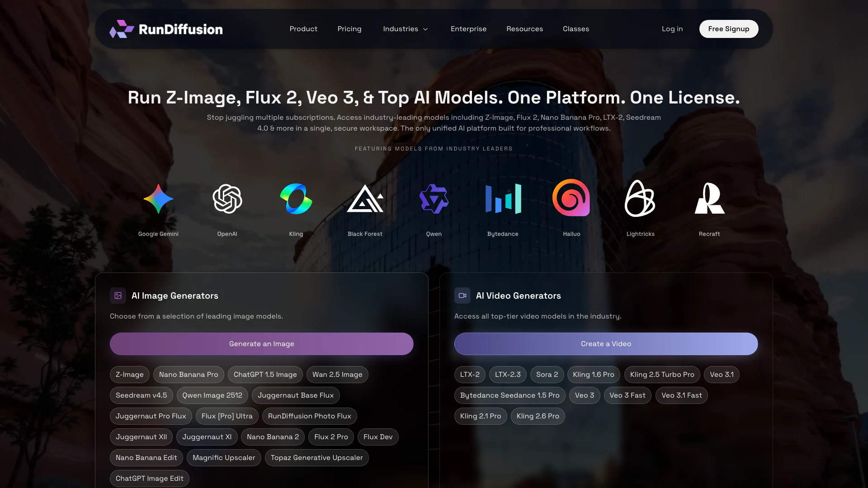Expand the Industries dropdown menu
Screen dimensions: 868x488
pyautogui.click(x=406, y=29)
